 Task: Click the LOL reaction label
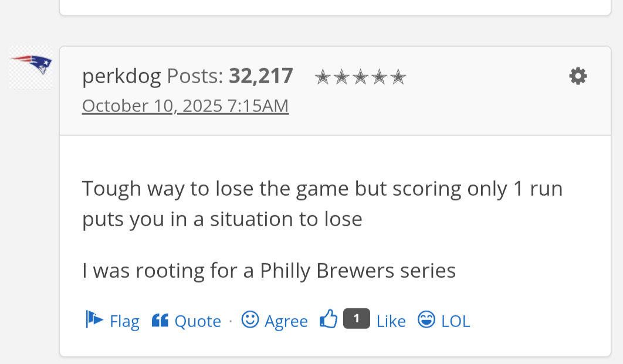[x=455, y=321]
